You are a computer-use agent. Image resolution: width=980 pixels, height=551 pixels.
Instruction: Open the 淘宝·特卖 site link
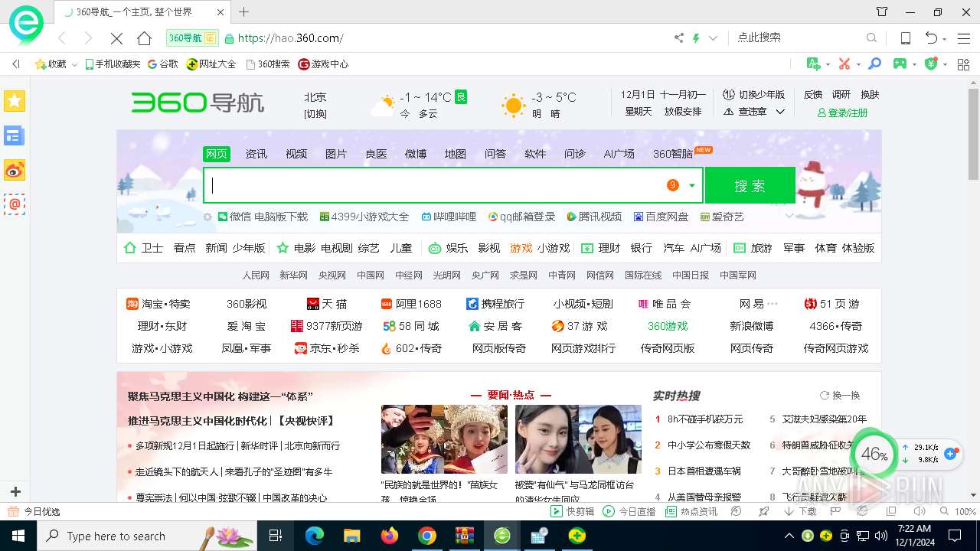[x=158, y=304]
